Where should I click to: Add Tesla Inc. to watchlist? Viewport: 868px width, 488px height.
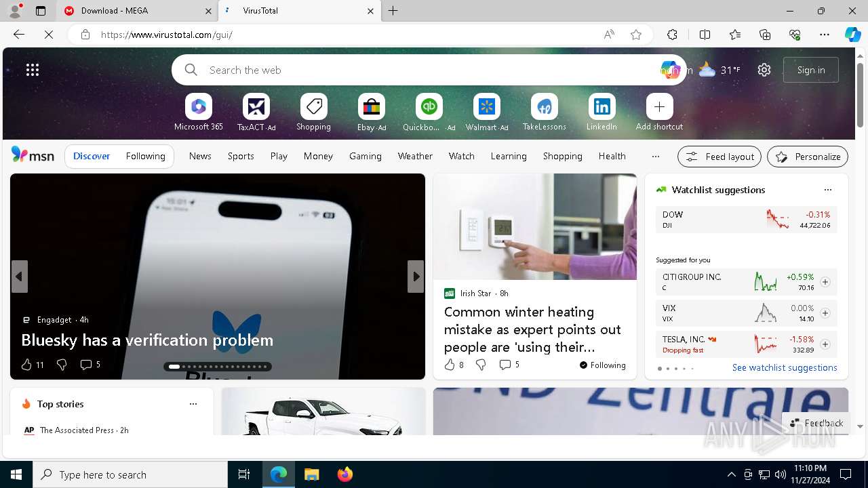click(825, 344)
